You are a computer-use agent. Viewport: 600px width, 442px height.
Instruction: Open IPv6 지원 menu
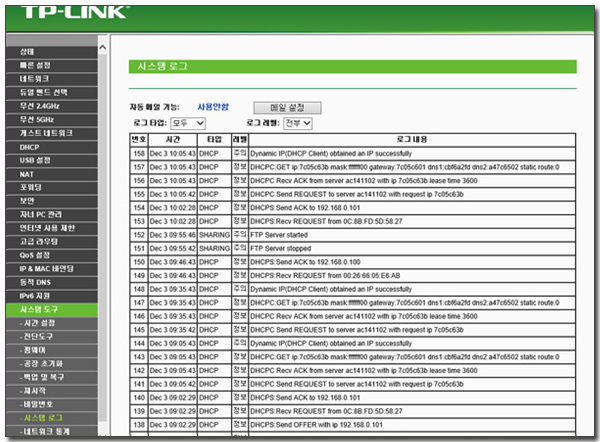click(x=52, y=296)
